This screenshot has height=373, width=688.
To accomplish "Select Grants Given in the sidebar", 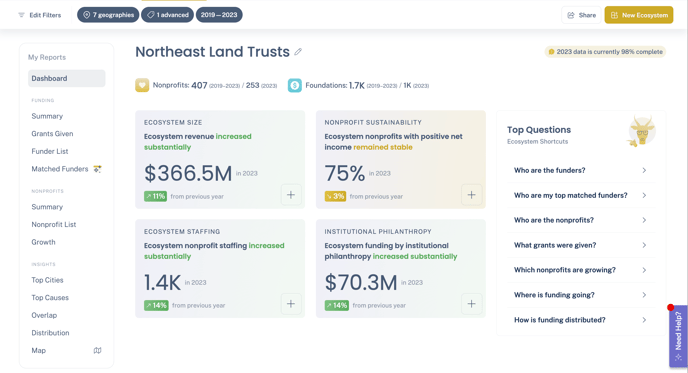I will point(52,134).
